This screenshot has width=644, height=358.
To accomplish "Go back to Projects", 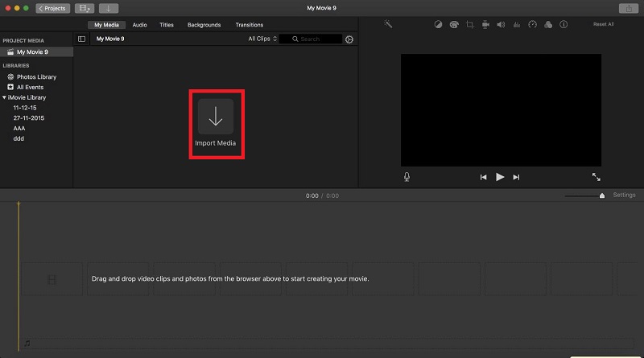I will 52,8.
